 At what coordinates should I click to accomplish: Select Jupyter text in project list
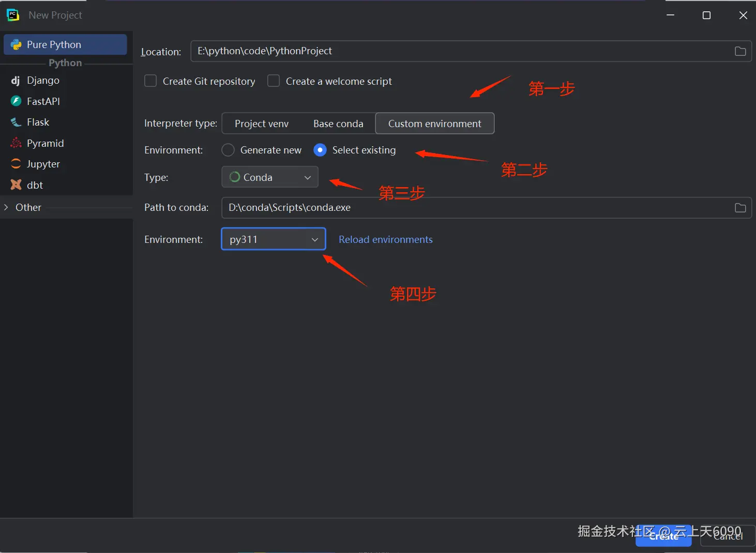[43, 164]
